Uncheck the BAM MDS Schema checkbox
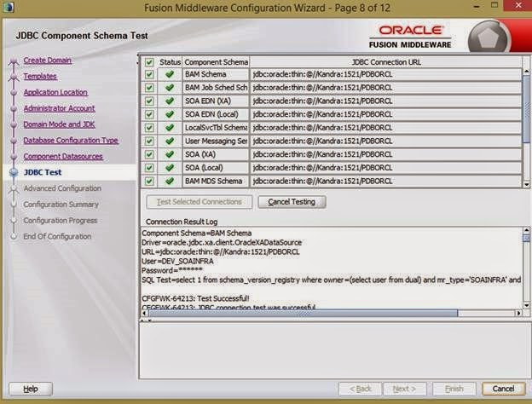Screen dimensions: 532x404 pyautogui.click(x=149, y=182)
